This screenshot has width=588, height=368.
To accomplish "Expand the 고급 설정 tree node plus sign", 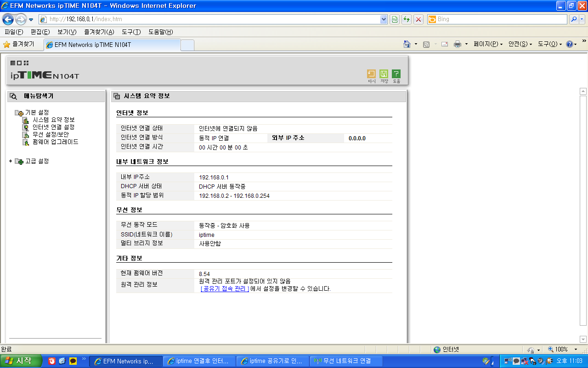I will 11,161.
